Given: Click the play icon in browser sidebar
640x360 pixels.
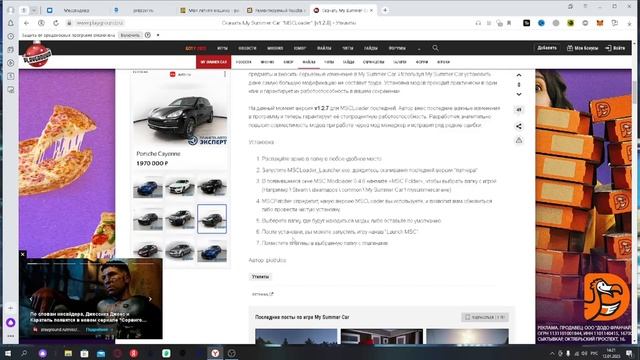Looking at the screenshot, I should pos(11,63).
